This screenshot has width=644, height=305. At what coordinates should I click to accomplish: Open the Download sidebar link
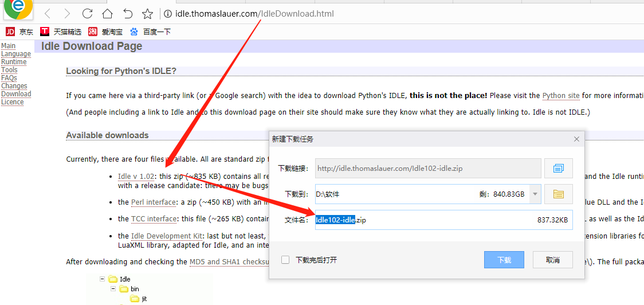(x=17, y=93)
